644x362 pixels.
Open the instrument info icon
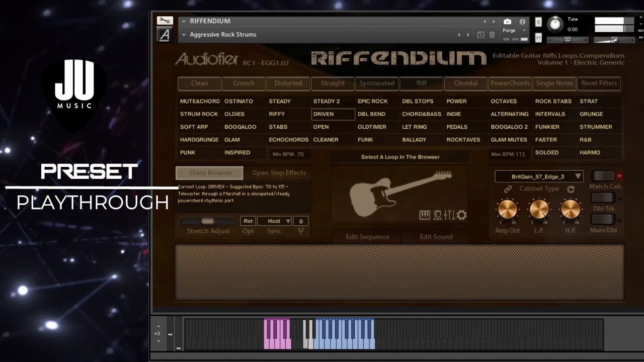[x=522, y=22]
